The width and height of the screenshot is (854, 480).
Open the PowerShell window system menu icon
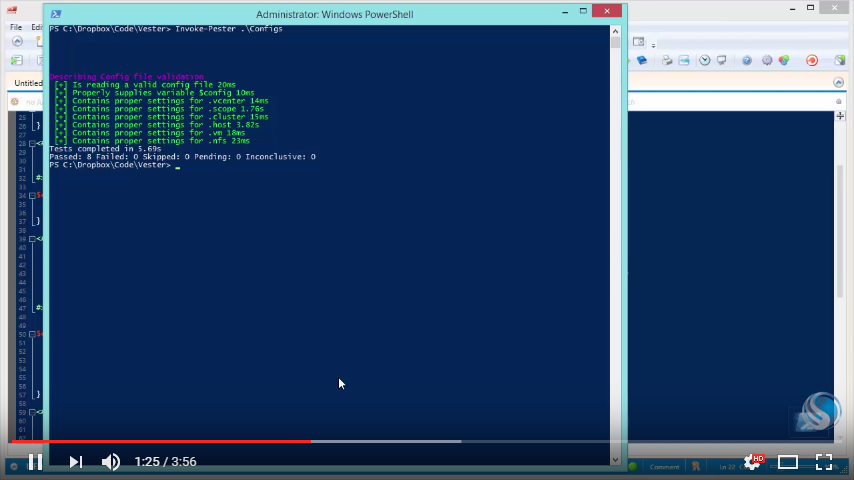pyautogui.click(x=56, y=14)
